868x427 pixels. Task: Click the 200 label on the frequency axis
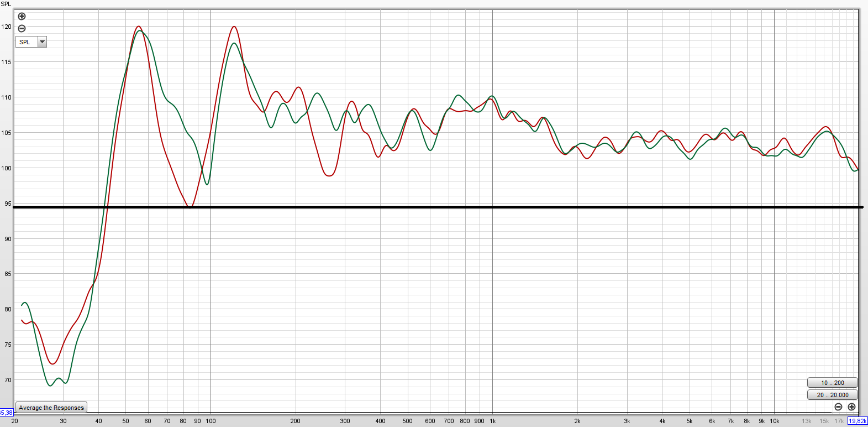[x=296, y=421]
